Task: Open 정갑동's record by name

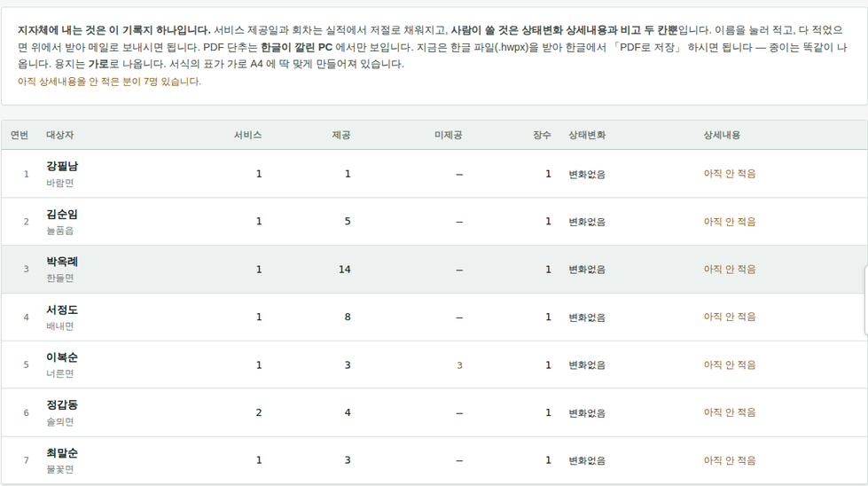Action: click(x=62, y=405)
